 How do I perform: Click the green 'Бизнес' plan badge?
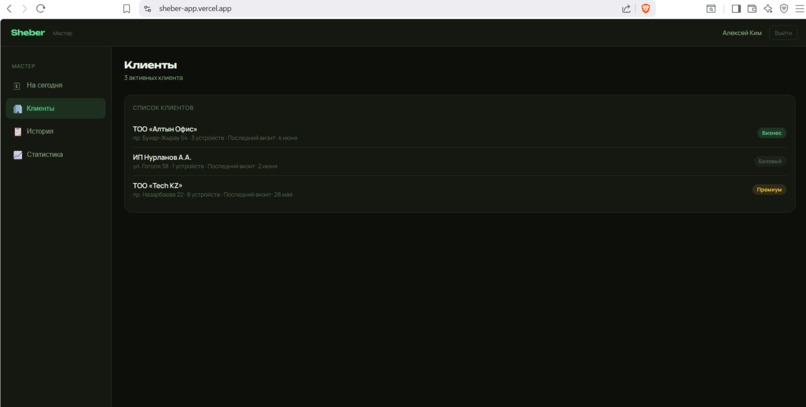[772, 133]
